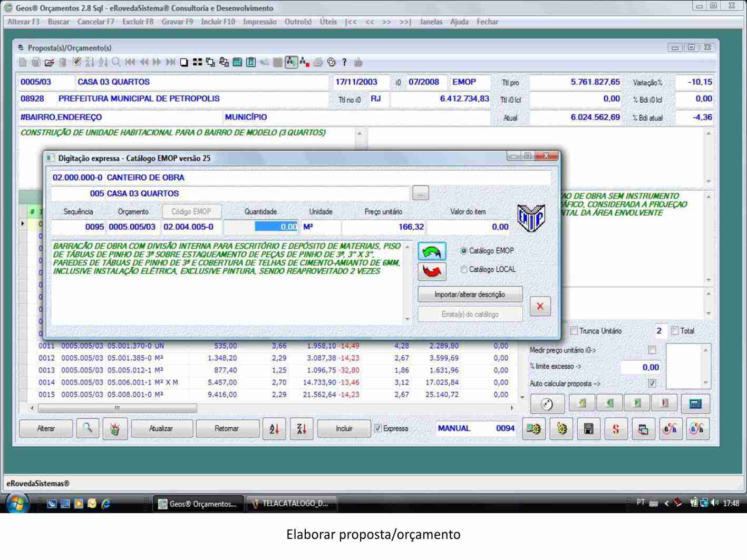
Task: Select the Catálogo LOCAL radio button
Action: (463, 269)
